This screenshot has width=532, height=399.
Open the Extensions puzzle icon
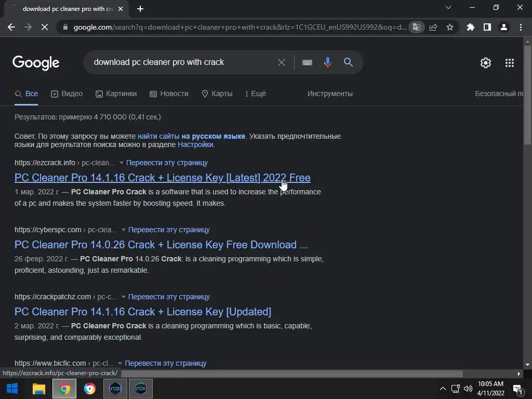point(471,27)
